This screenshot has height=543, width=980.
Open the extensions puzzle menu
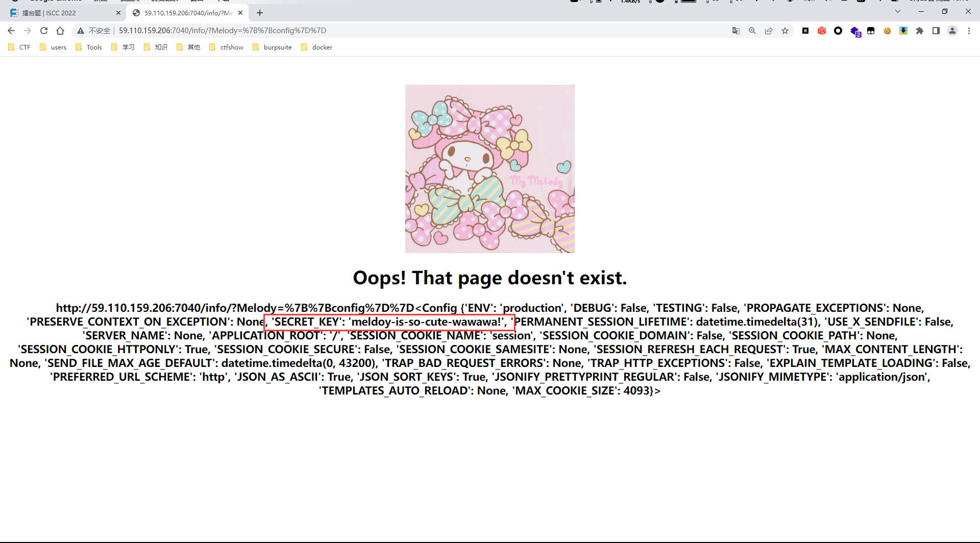click(920, 31)
